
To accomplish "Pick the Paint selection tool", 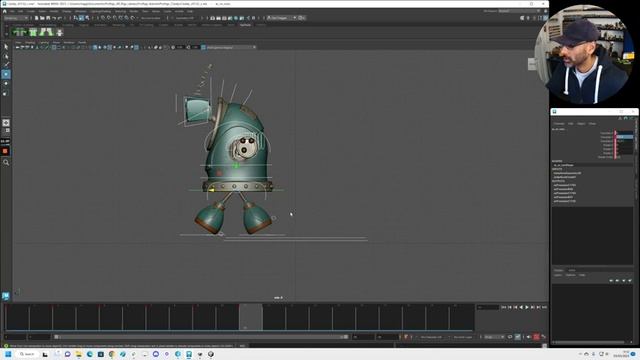I will pos(6,65).
